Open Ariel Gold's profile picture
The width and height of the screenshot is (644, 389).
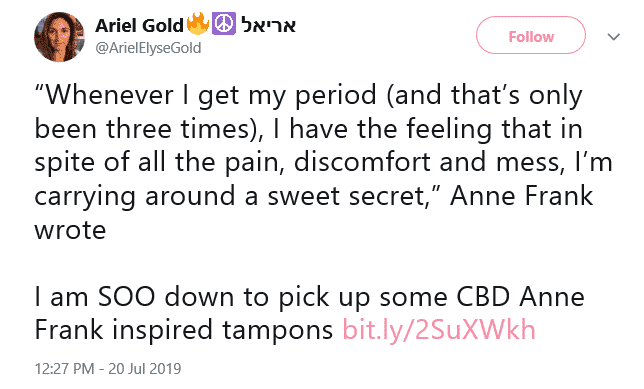tap(59, 37)
